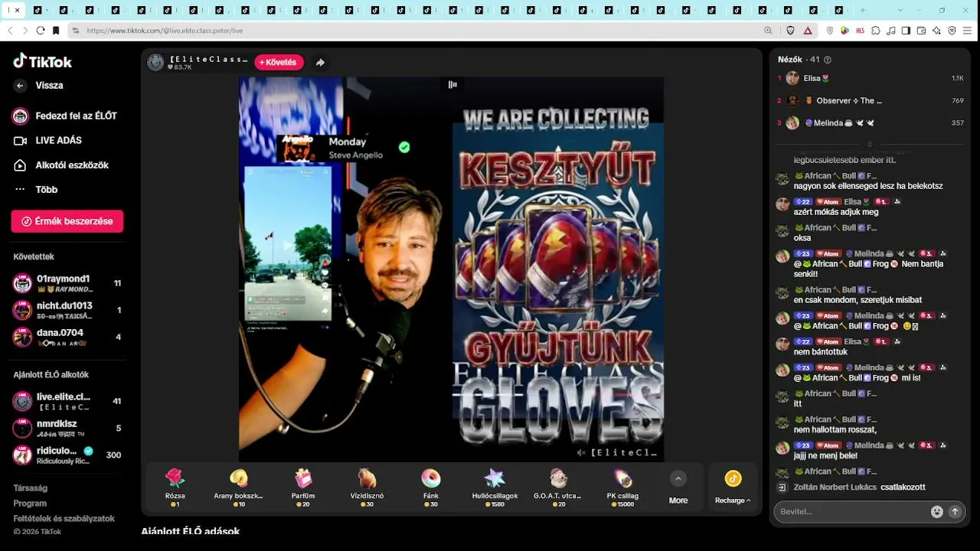This screenshot has height=551, width=980.
Task: Open followed account dana.0704
Action: 67,337
